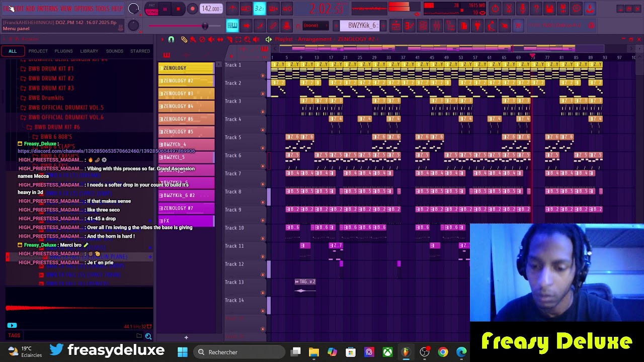Viewport: 644px width, 362px height.
Task: Select the ZENOLOGY pattern in picker
Action: coord(186,68)
